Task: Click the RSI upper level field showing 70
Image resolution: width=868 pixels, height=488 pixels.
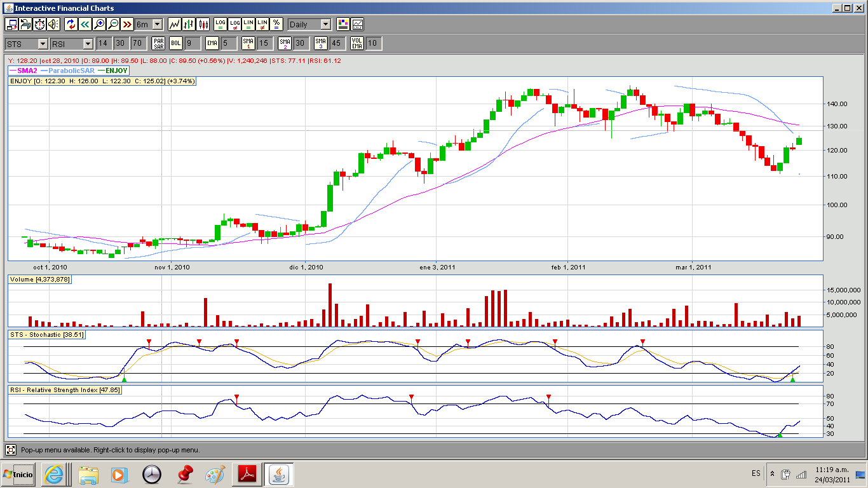Action: coord(137,43)
